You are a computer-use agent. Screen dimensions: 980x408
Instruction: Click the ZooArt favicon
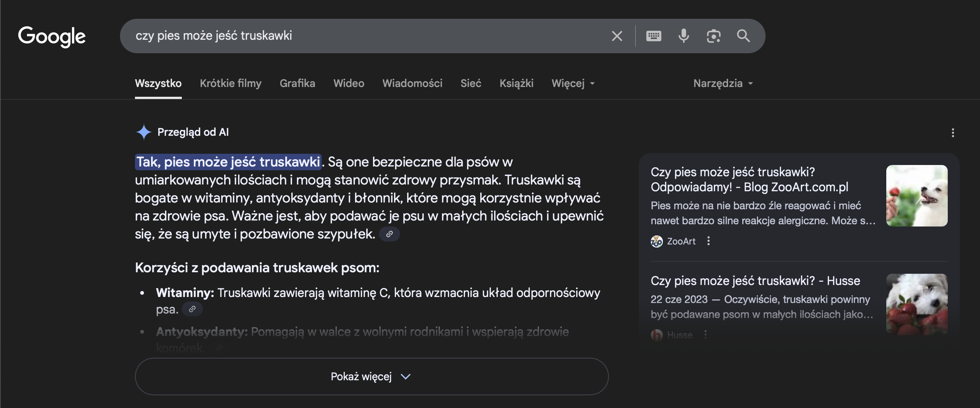coord(656,241)
